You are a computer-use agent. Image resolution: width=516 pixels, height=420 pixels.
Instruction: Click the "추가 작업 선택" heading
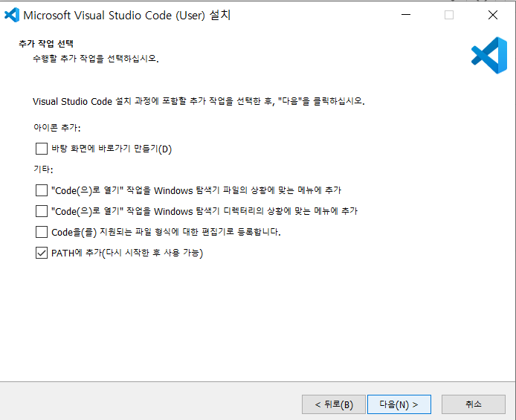pos(46,43)
